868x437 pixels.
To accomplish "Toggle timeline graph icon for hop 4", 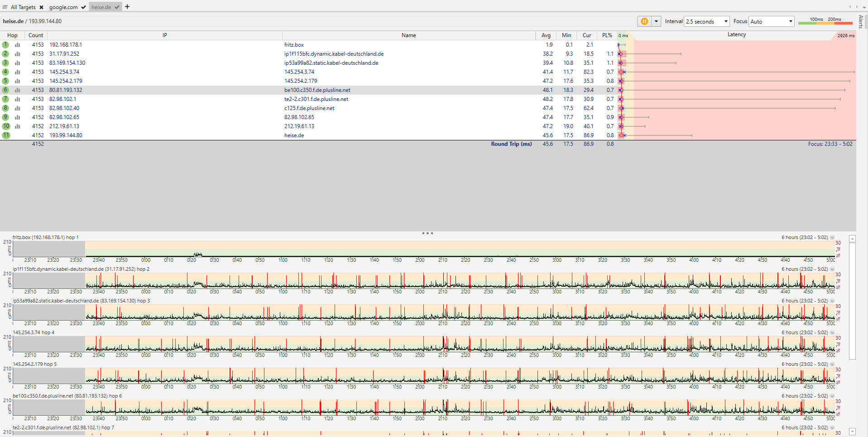I will click(x=18, y=72).
